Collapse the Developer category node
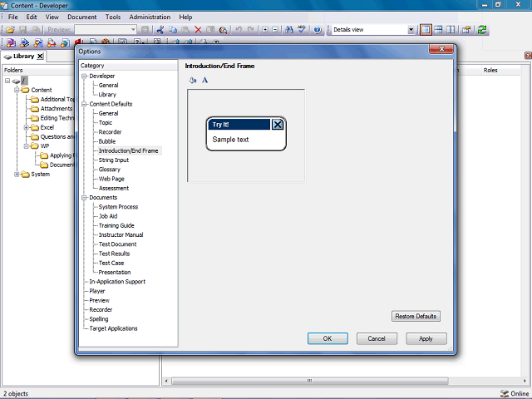Screen dimensions: 532x399 (x=84, y=76)
